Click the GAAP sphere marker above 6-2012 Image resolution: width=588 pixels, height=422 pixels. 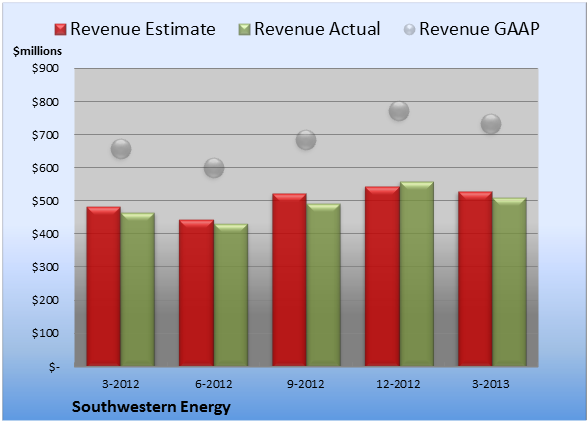coord(214,168)
